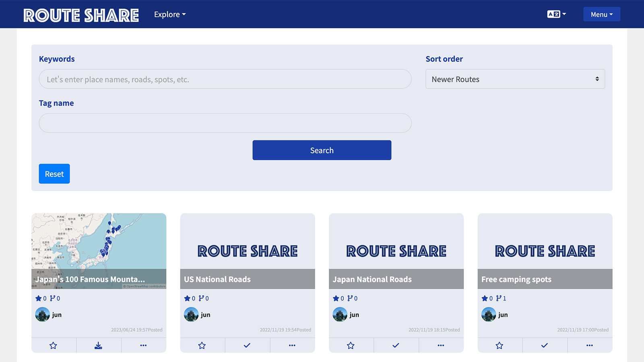Click jun's avatar on Free camping spots card
Screen dimensions: 644x362
tap(489, 315)
